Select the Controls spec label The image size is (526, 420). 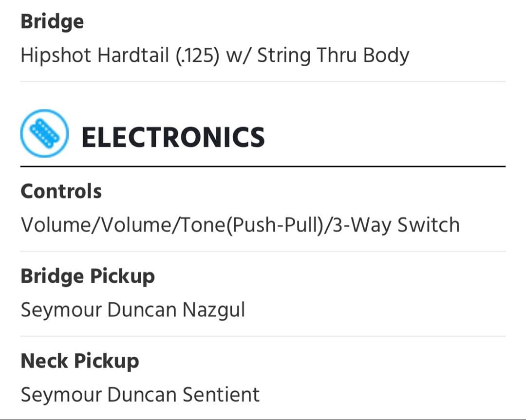point(61,191)
